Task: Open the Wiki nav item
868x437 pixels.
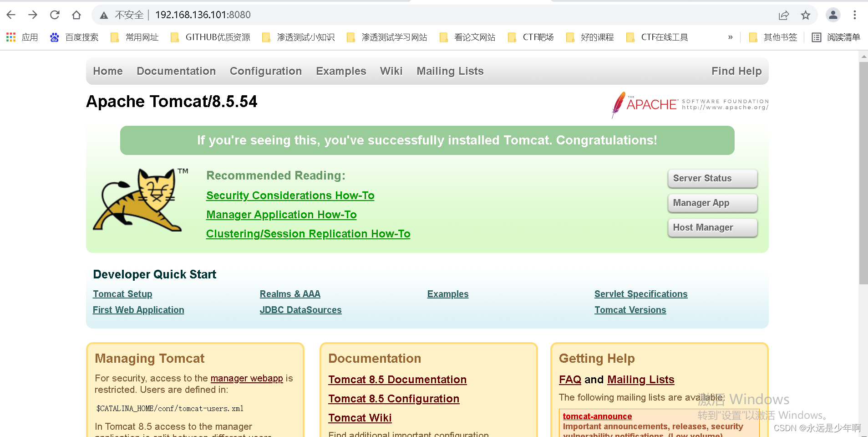Action: tap(391, 71)
